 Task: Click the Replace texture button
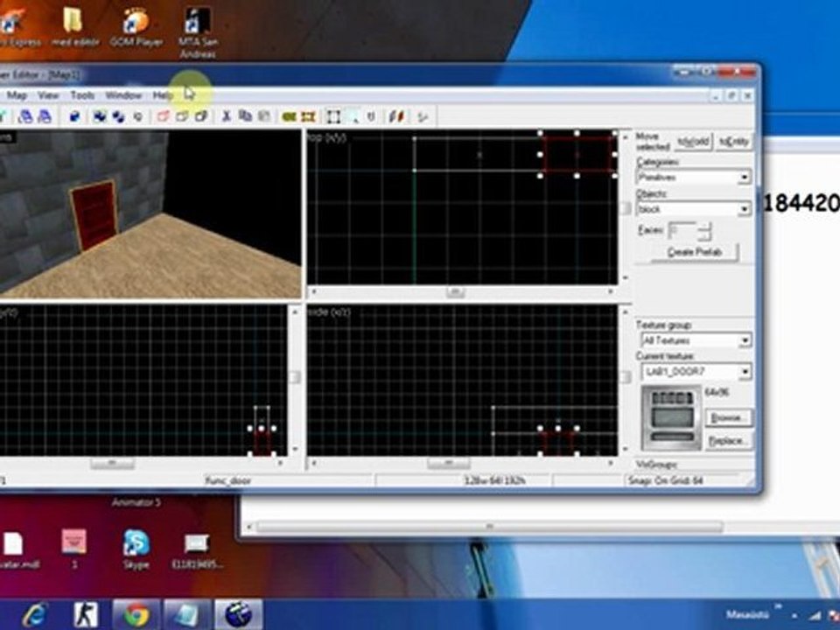tap(728, 441)
